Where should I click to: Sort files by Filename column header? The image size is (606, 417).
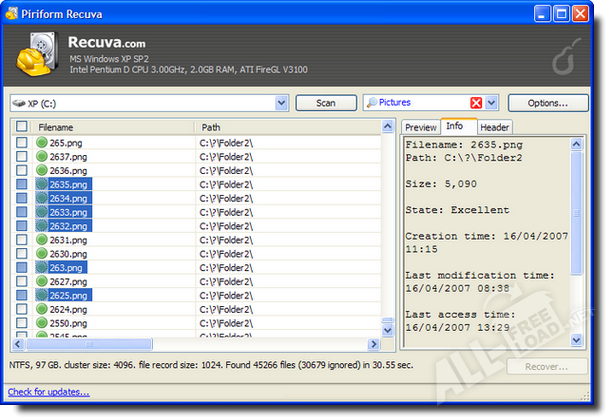[x=110, y=128]
